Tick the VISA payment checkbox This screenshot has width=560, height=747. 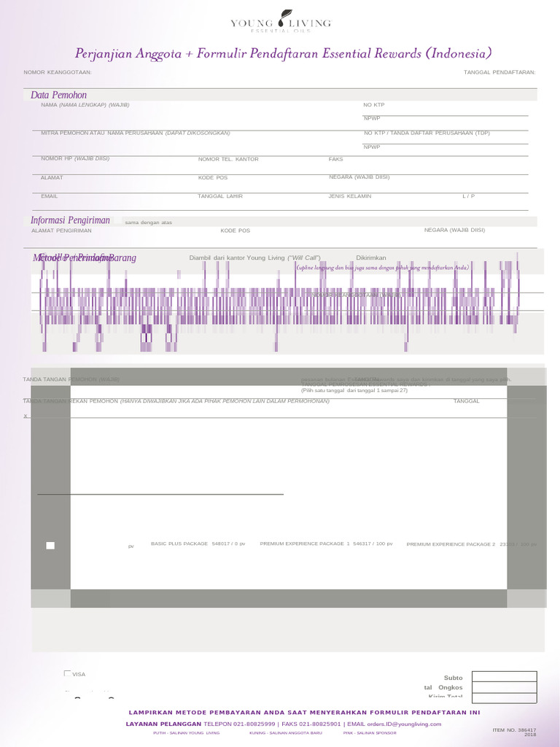(67, 673)
